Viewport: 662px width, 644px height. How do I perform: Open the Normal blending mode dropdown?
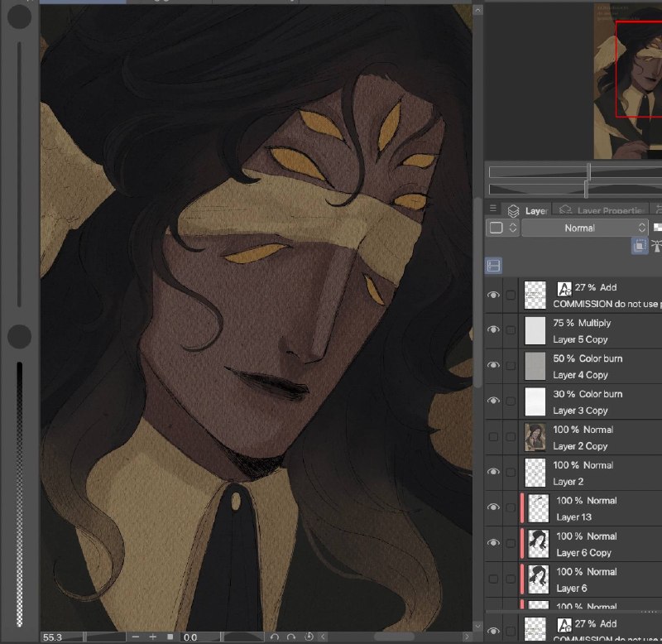pyautogui.click(x=584, y=228)
